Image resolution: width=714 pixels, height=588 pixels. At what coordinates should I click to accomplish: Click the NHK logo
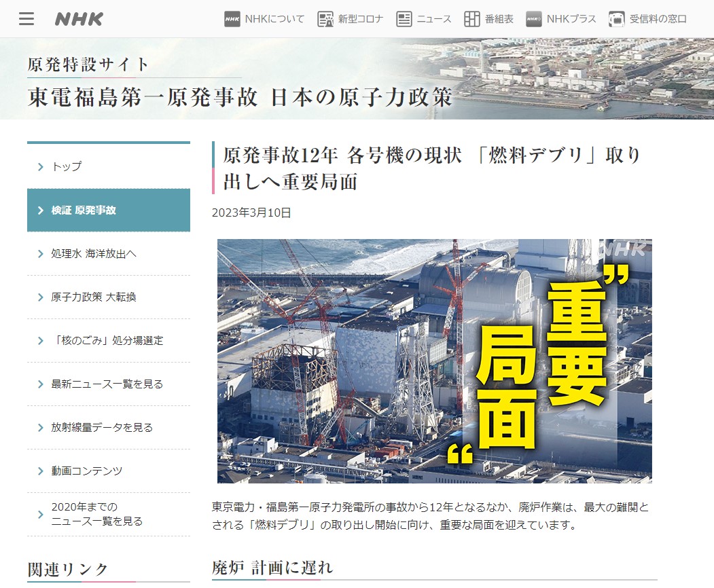[79, 18]
